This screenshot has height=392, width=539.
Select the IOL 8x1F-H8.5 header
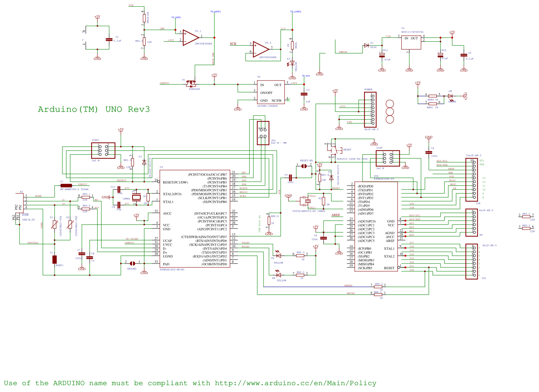click(x=472, y=262)
